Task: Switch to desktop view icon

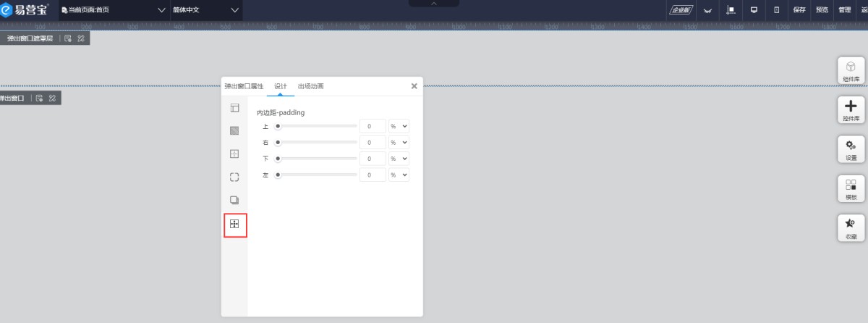Action: point(754,10)
